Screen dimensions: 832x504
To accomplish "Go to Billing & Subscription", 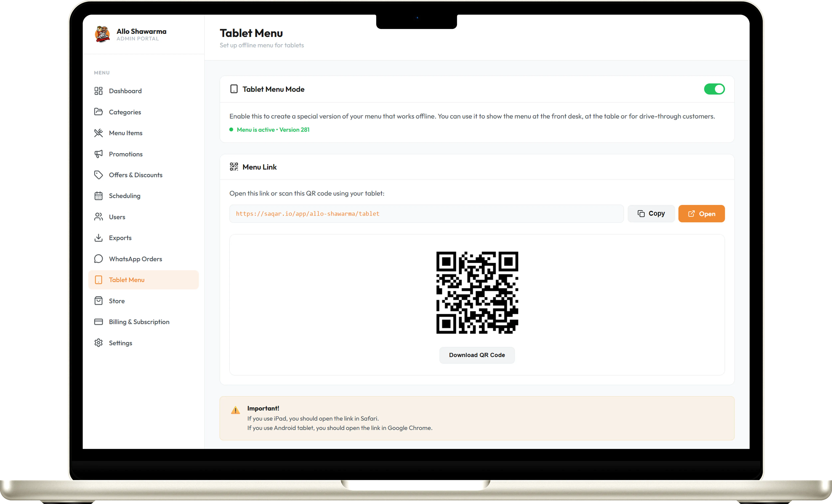I will pos(143,322).
